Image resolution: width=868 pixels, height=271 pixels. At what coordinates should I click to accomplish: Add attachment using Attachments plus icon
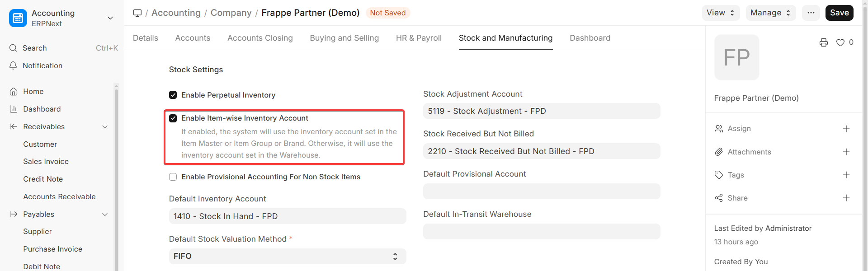846,152
